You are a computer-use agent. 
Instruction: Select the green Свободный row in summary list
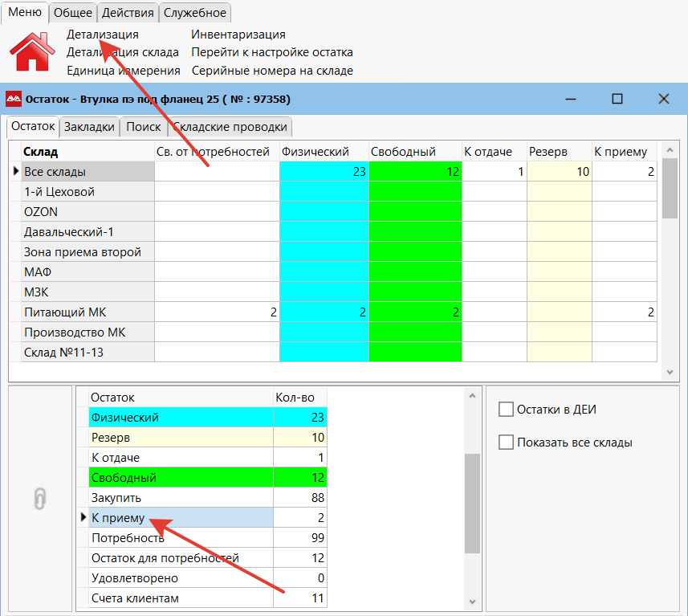coord(180,478)
